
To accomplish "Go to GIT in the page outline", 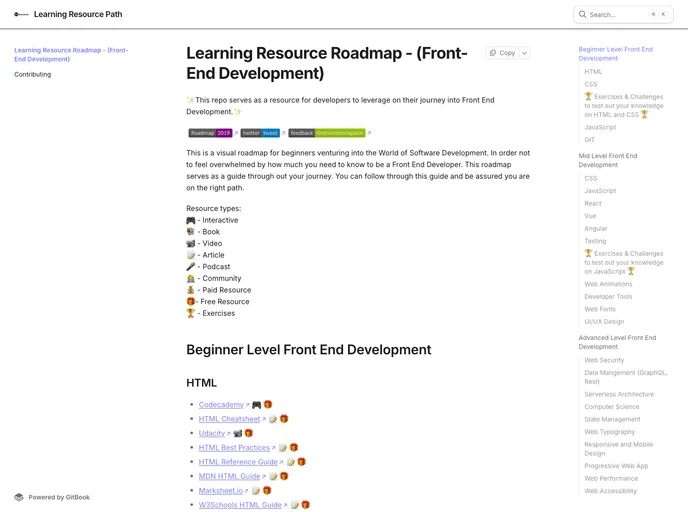I will (590, 140).
